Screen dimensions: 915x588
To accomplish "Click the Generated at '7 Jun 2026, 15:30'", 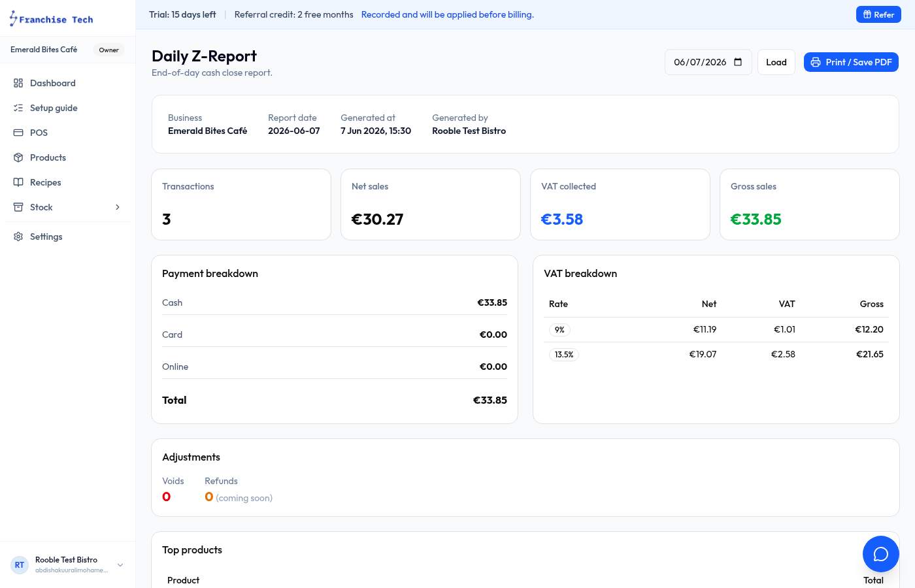I will tap(376, 131).
